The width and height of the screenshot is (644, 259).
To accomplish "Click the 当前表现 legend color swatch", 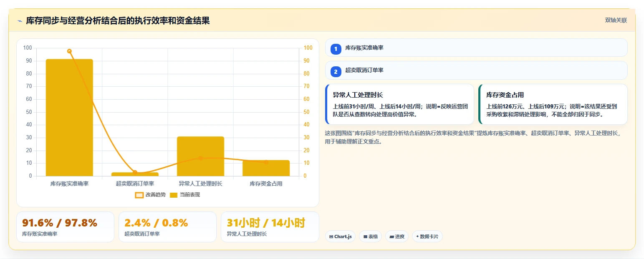I will (174, 195).
